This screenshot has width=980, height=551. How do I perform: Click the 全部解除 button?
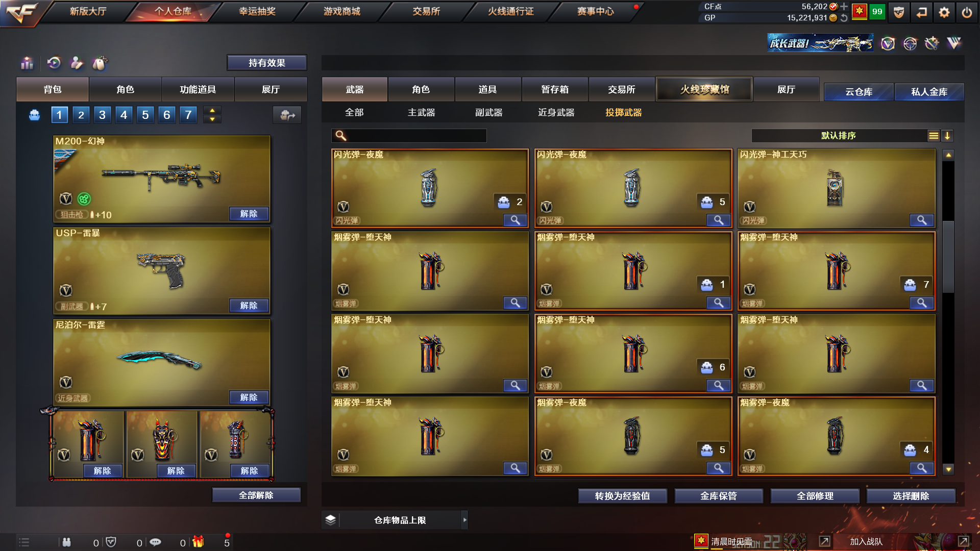[256, 495]
